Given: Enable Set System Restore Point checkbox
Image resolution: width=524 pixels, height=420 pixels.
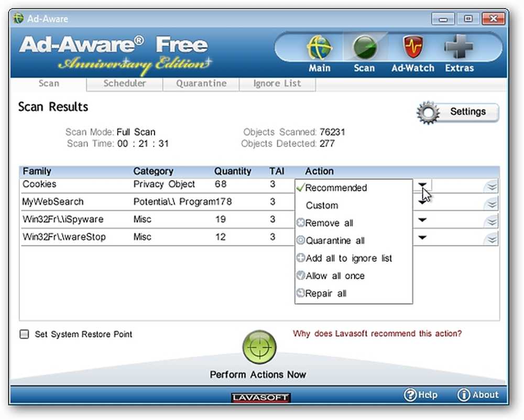Looking at the screenshot, I should 24,334.
